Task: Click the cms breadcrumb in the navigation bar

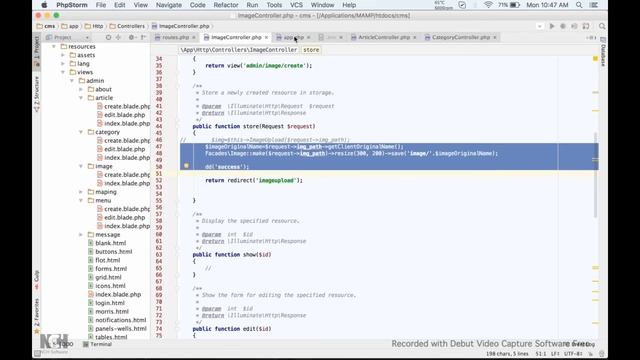Action: pyautogui.click(x=46, y=26)
